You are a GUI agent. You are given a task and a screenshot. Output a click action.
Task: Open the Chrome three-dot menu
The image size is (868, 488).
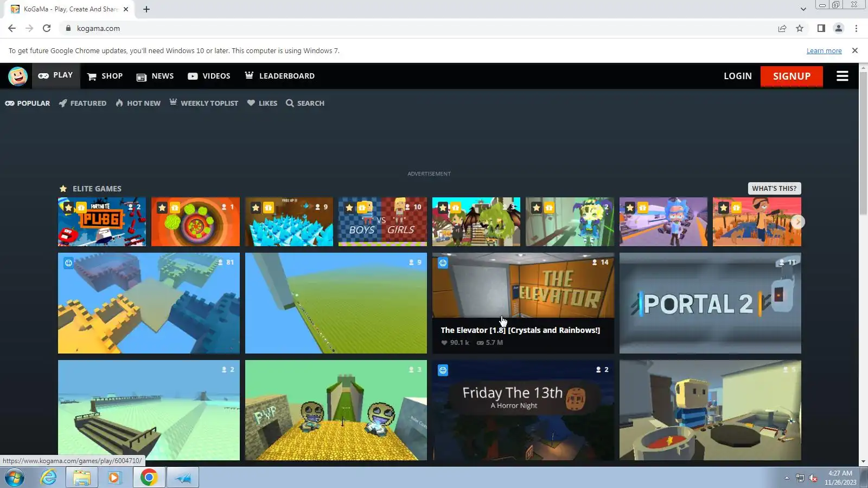point(856,28)
